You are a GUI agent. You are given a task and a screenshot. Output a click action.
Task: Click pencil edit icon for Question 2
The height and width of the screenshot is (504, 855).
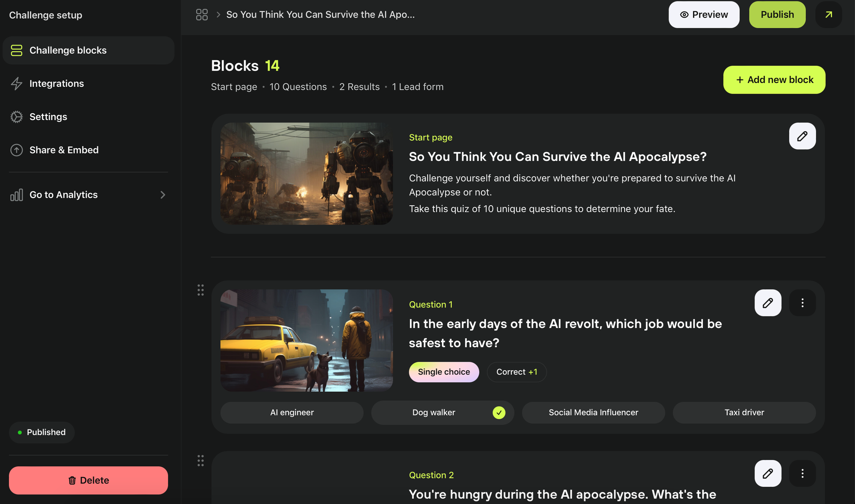(768, 473)
